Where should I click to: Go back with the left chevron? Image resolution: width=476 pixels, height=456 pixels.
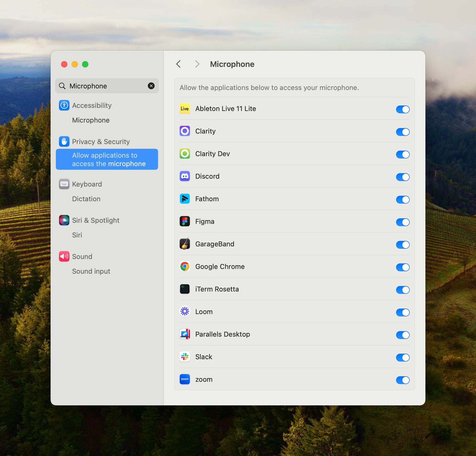tap(178, 64)
